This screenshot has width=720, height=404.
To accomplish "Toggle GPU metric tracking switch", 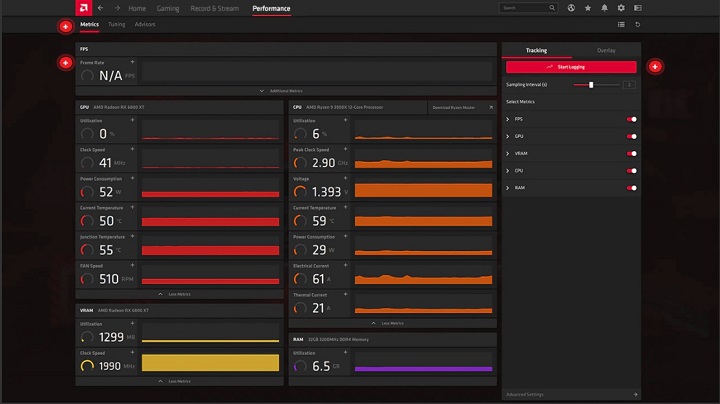I will pos(631,136).
